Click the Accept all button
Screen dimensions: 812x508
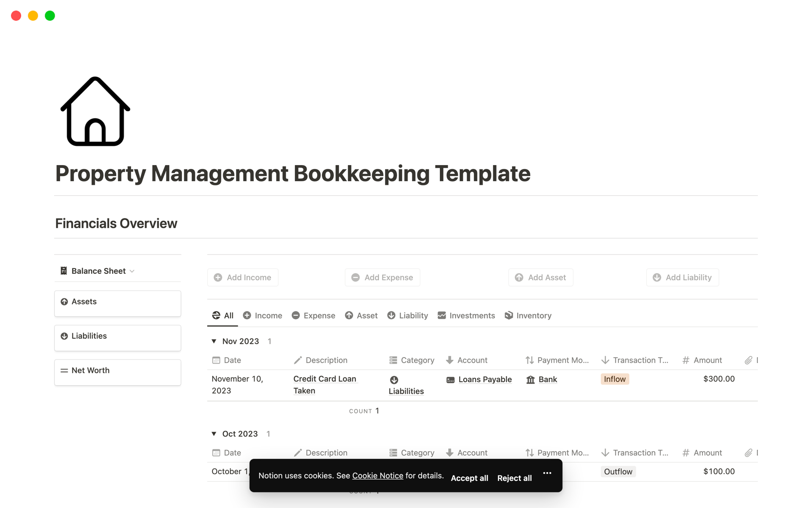click(469, 478)
